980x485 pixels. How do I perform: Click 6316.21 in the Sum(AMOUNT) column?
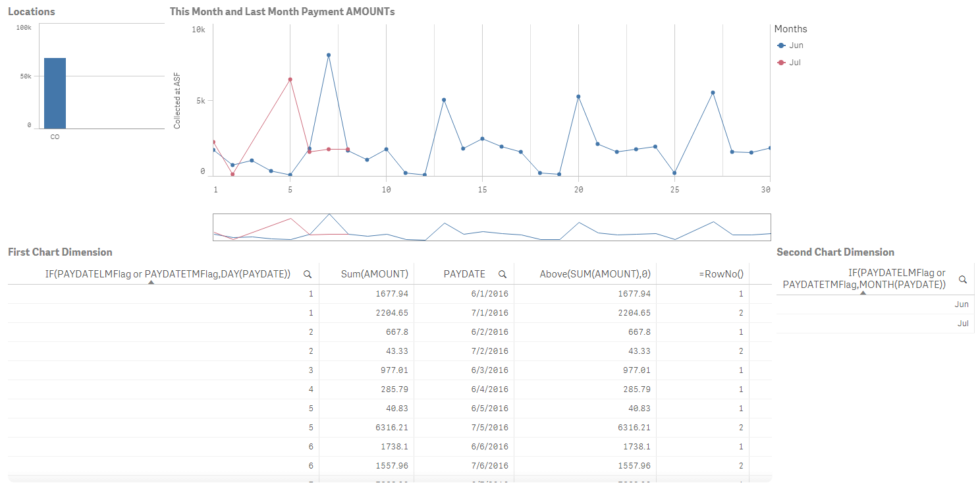(x=393, y=428)
